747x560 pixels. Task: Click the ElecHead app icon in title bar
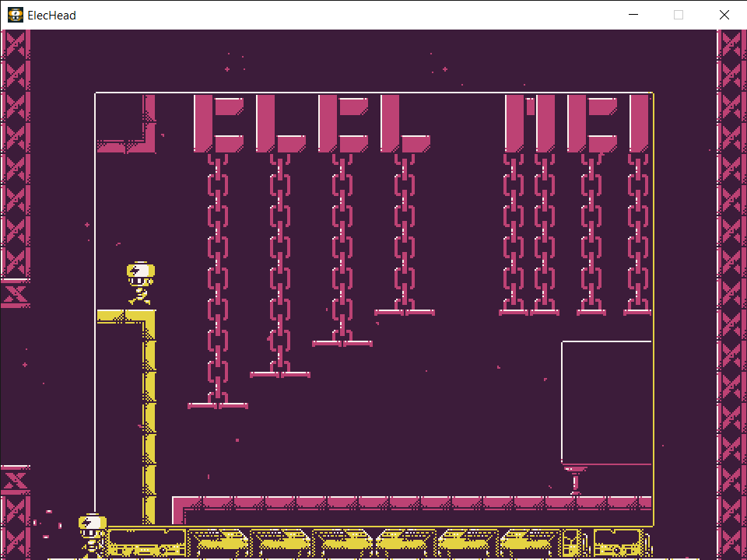click(16, 15)
